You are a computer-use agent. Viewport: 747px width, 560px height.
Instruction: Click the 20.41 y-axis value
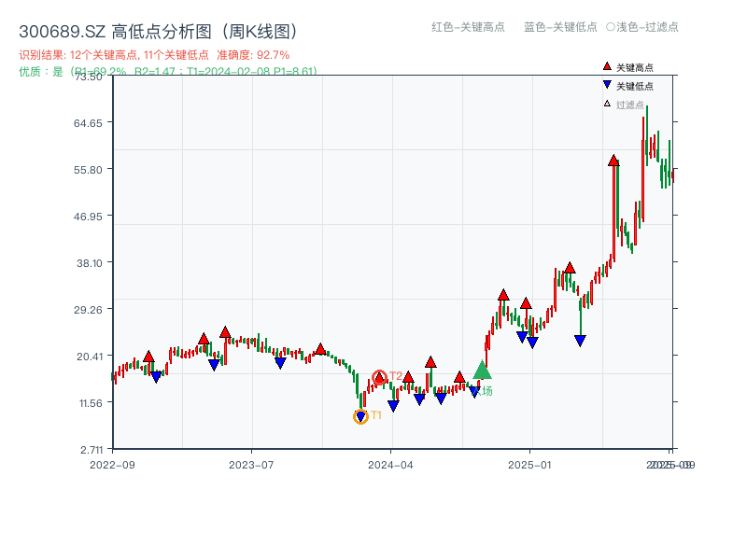(89, 357)
